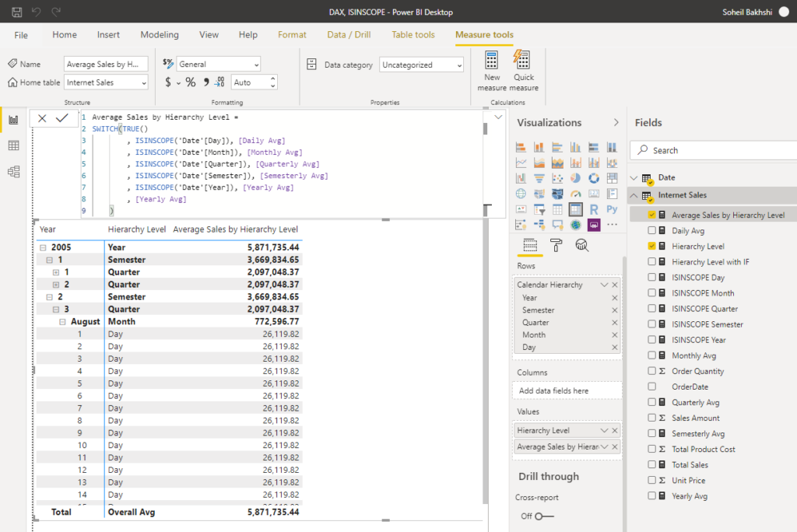Check Hierarchy Level with IF field
Image resolution: width=797 pixels, height=532 pixels.
pyautogui.click(x=651, y=261)
